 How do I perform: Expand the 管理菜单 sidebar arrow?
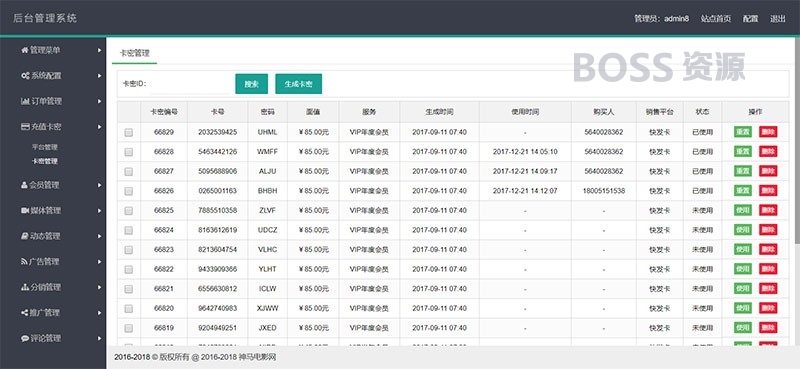(x=99, y=50)
